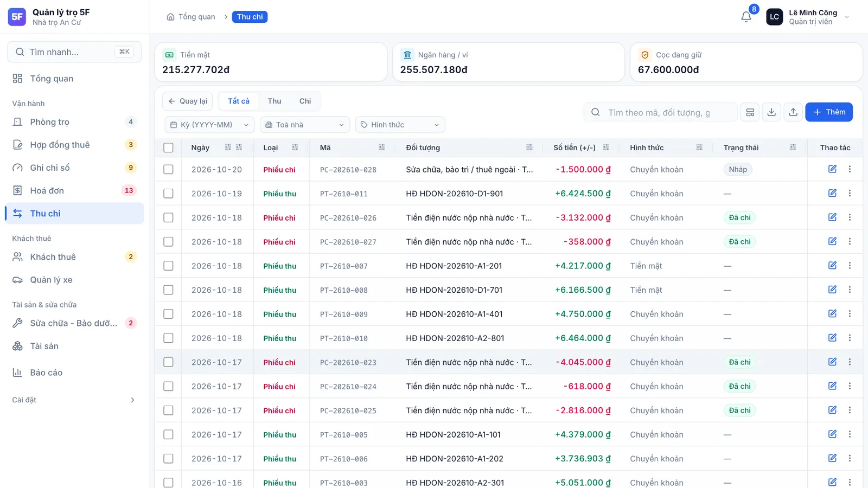The image size is (868, 488).
Task: Edit the PC-202610-026 entry
Action: (832, 217)
